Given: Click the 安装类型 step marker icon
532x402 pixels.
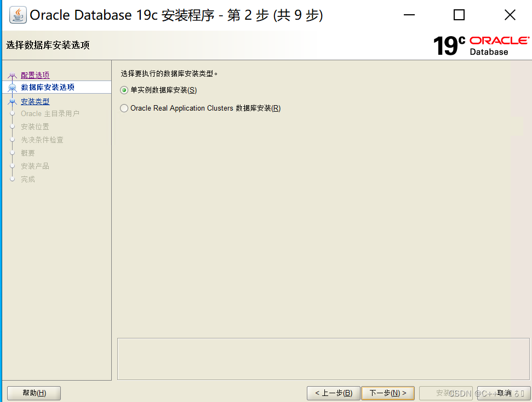Looking at the screenshot, I should point(12,101).
